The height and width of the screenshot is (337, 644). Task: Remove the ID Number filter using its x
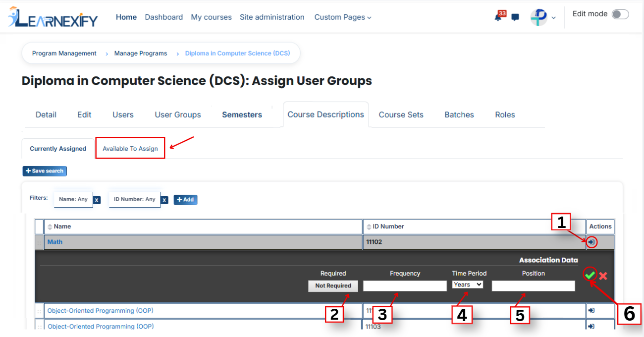(164, 200)
